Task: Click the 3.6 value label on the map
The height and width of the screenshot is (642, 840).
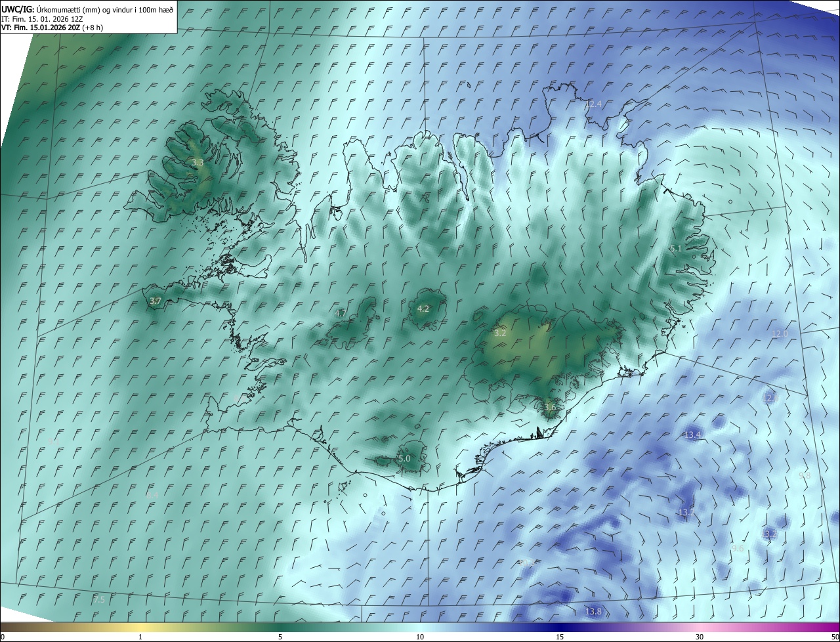Action: 550,408
